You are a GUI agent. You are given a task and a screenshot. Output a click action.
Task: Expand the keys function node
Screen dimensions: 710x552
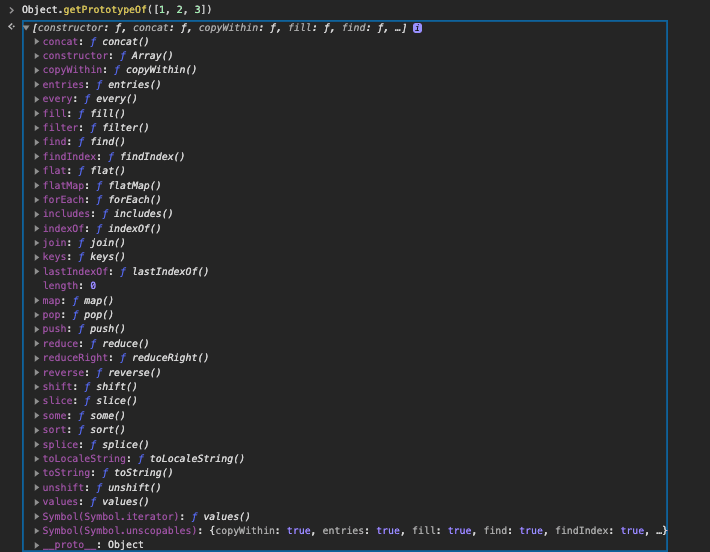click(37, 257)
